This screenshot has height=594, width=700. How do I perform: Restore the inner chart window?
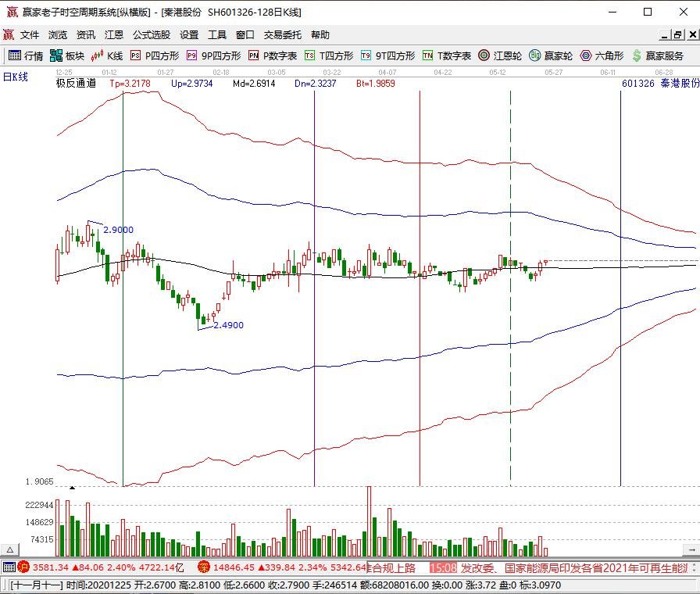pos(677,35)
